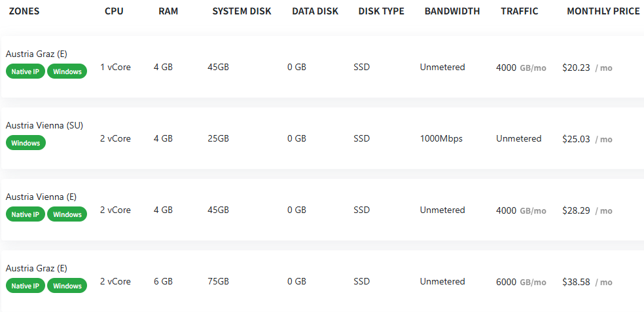Click the ZONES column header

[24, 12]
